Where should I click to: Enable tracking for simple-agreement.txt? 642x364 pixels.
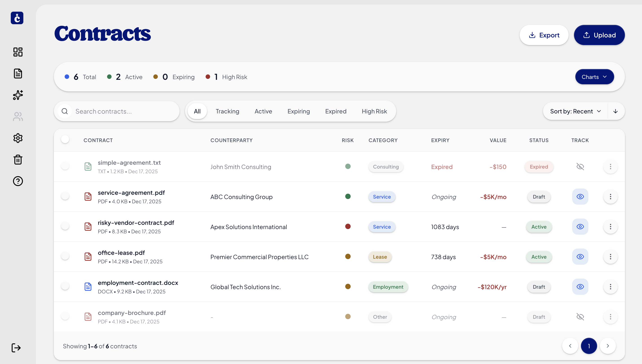tap(580, 167)
